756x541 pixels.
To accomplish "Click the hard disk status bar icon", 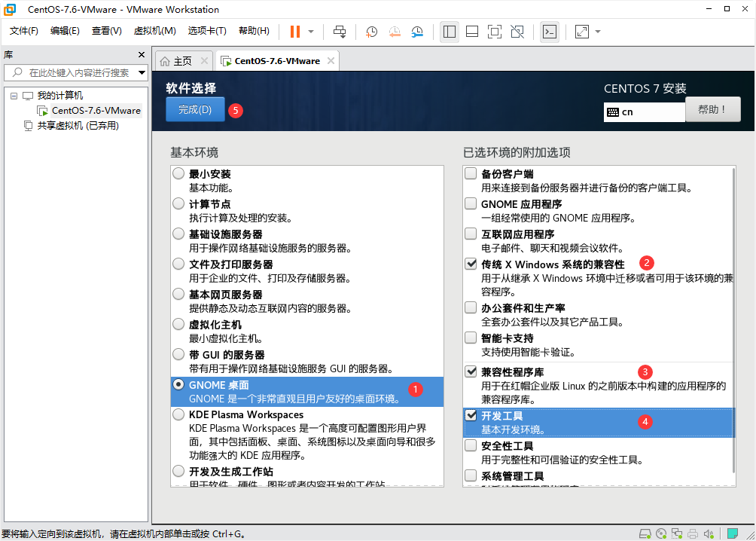I will coord(645,533).
